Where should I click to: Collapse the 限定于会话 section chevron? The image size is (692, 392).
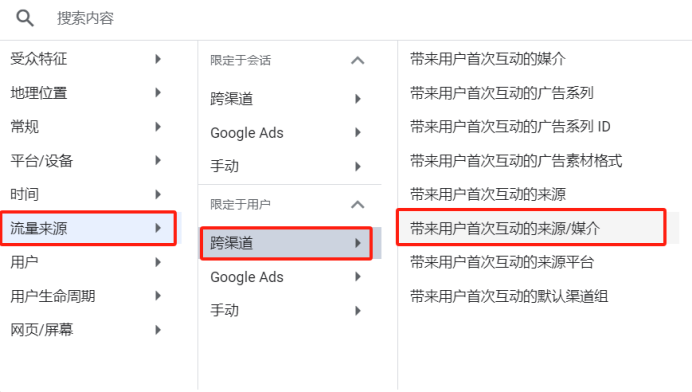(357, 60)
